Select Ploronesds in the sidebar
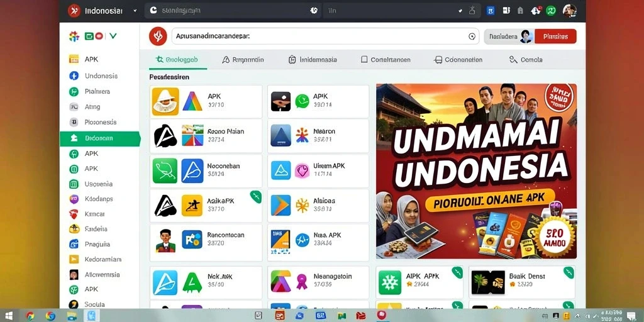The width and height of the screenshot is (644, 322). point(99,122)
